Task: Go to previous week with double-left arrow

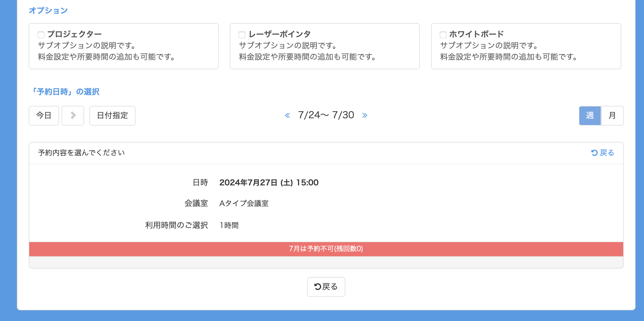Action: [287, 115]
